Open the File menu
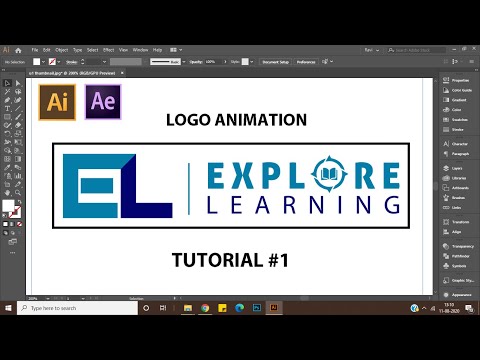The height and width of the screenshot is (360, 480). tap(35, 50)
